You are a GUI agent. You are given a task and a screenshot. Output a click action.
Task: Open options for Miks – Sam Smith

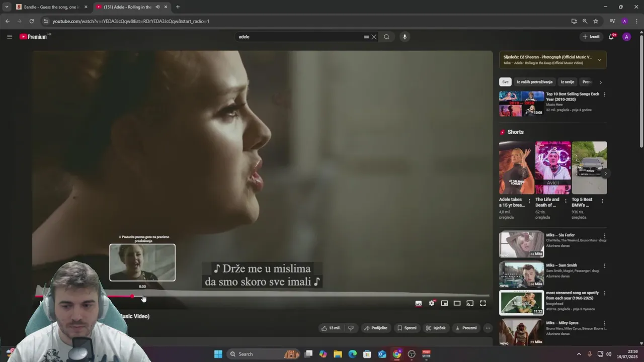coord(604,265)
